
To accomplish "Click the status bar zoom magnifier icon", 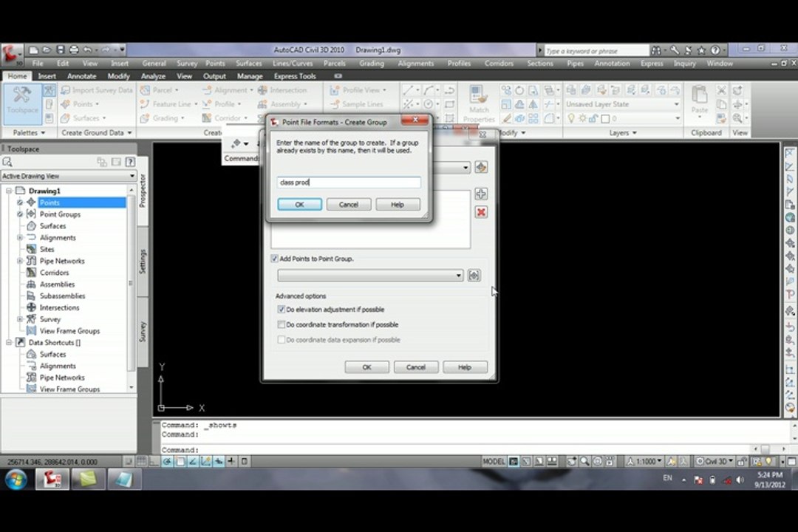I will pyautogui.click(x=584, y=461).
